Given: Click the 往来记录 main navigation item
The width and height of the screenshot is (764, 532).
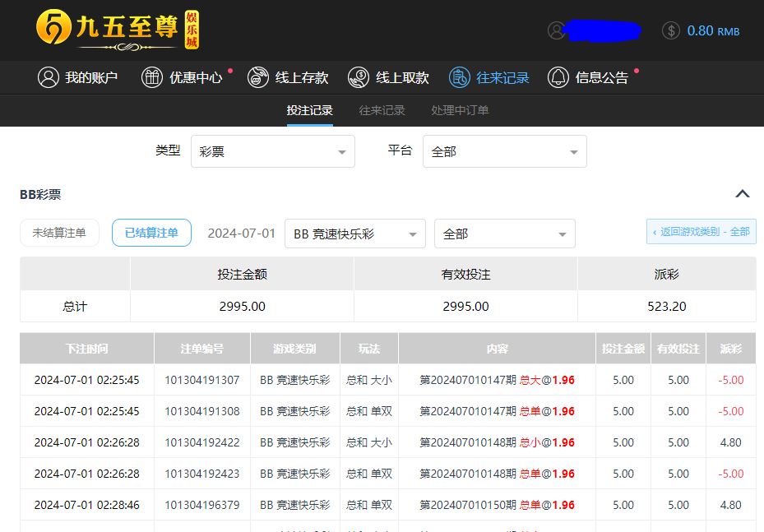Looking at the screenshot, I should click(x=489, y=77).
